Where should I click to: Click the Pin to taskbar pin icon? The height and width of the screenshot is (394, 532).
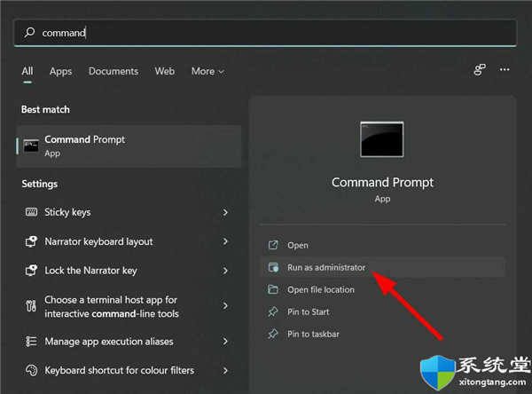[273, 335]
